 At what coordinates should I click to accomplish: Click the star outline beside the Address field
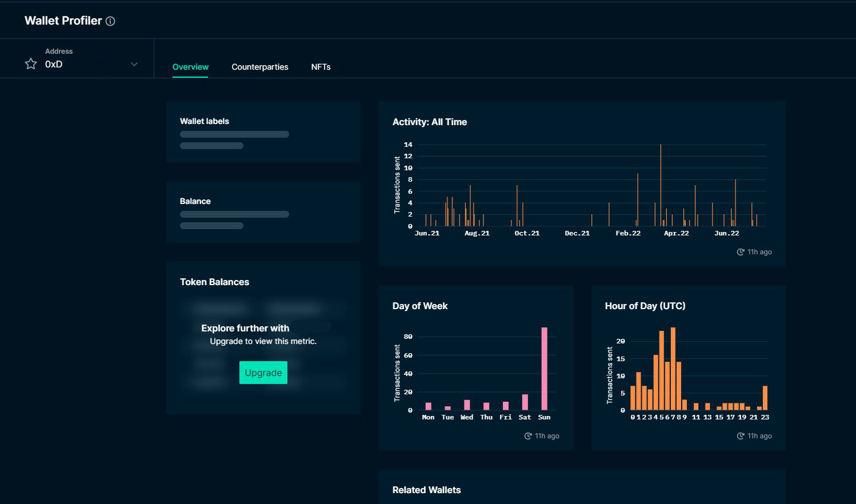coord(30,63)
